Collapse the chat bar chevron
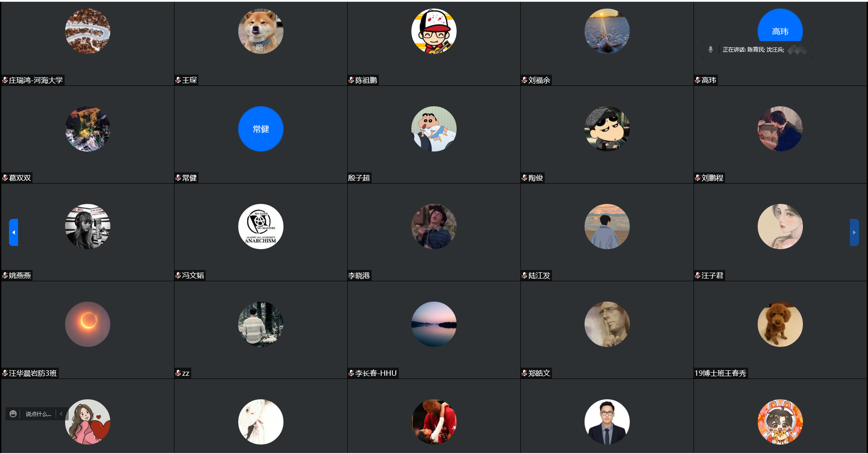Screen dimensions: 868x454 (x=61, y=414)
